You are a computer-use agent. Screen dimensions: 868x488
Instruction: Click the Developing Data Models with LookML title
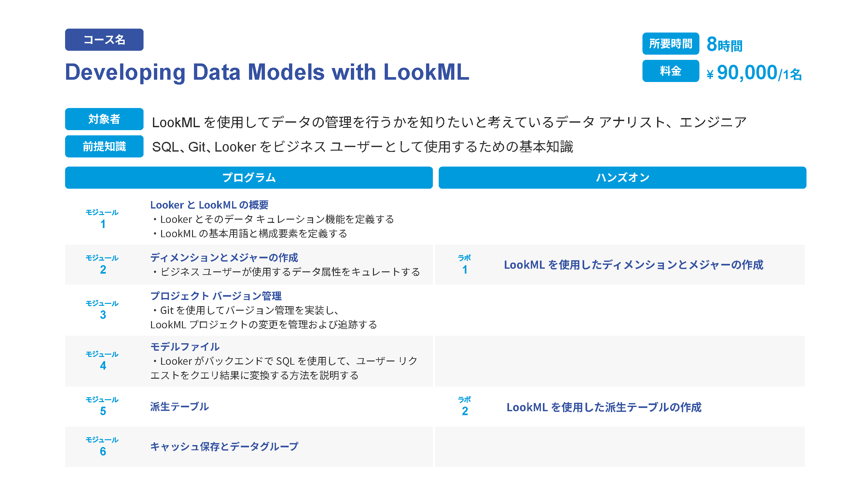coord(267,72)
